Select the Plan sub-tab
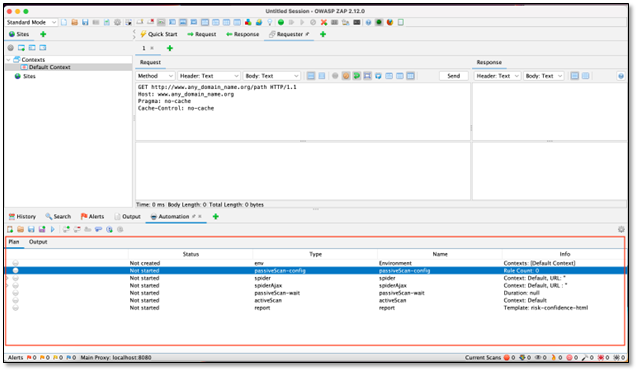Screen dimensions: 638x372 point(14,242)
